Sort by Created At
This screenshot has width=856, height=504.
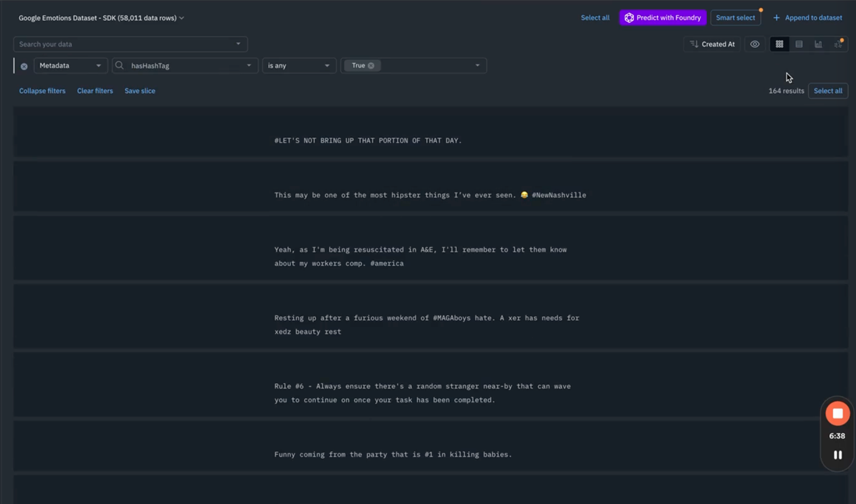pyautogui.click(x=712, y=44)
